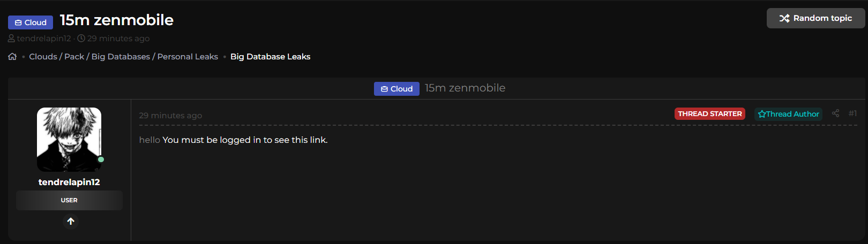
Task: Click the up arrow icon under the USER badge
Action: coord(70,221)
